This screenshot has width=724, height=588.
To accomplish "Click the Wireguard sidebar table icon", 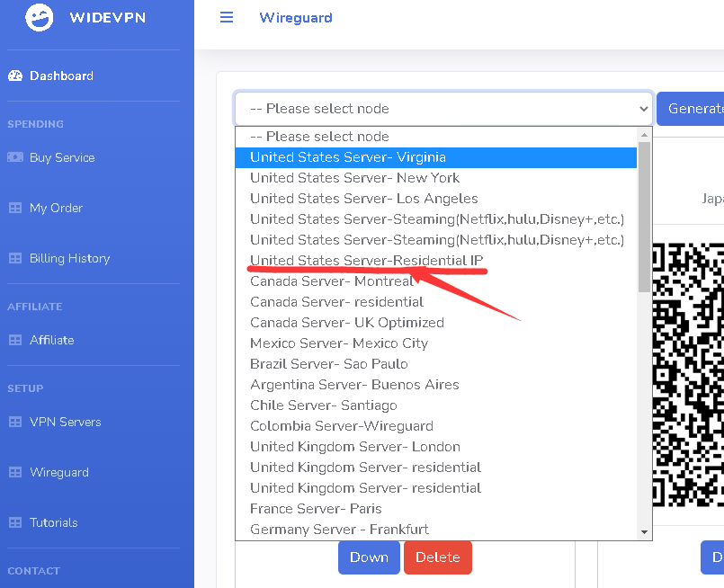I will tap(15, 472).
